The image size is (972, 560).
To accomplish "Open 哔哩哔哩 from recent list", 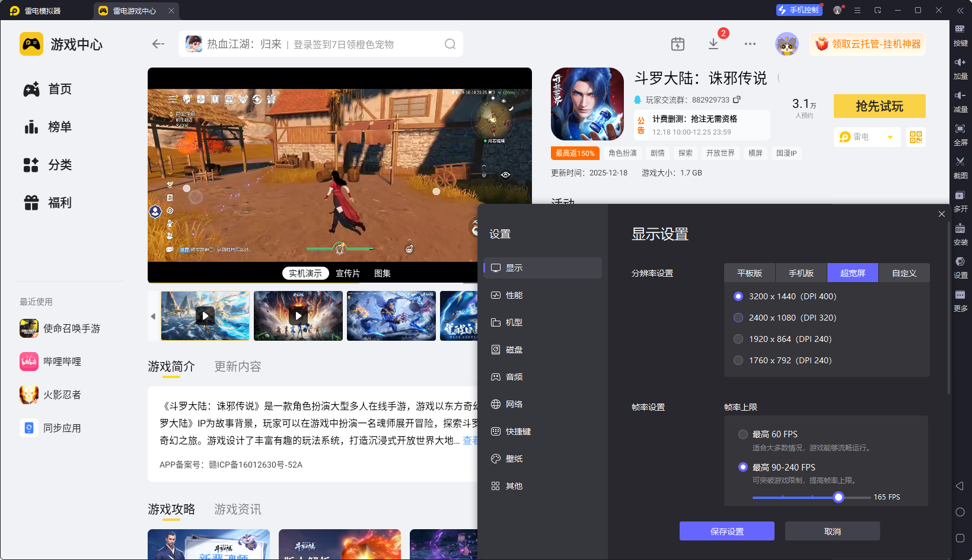I will (51, 361).
